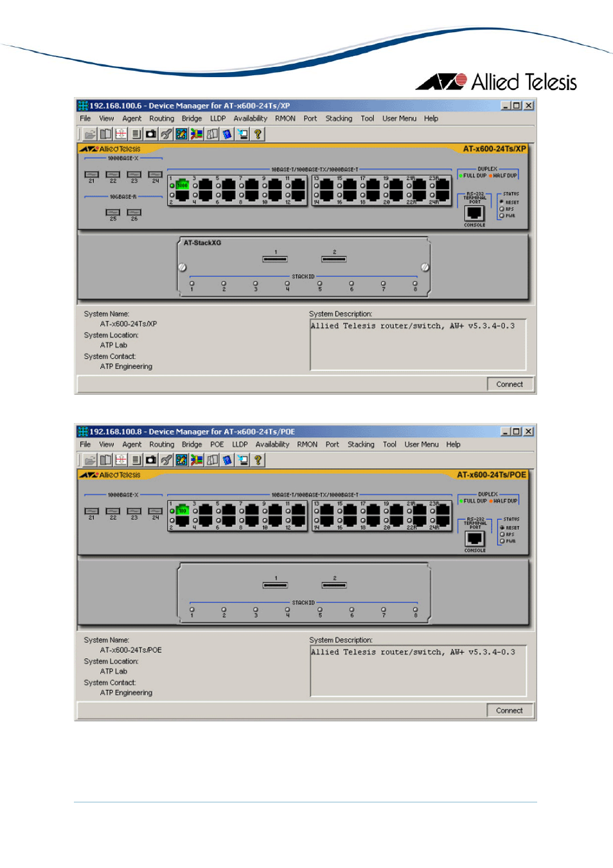Click the open folder icon in the 24Ts/XP window toolbar
The height and width of the screenshot is (868, 613).
(x=90, y=134)
